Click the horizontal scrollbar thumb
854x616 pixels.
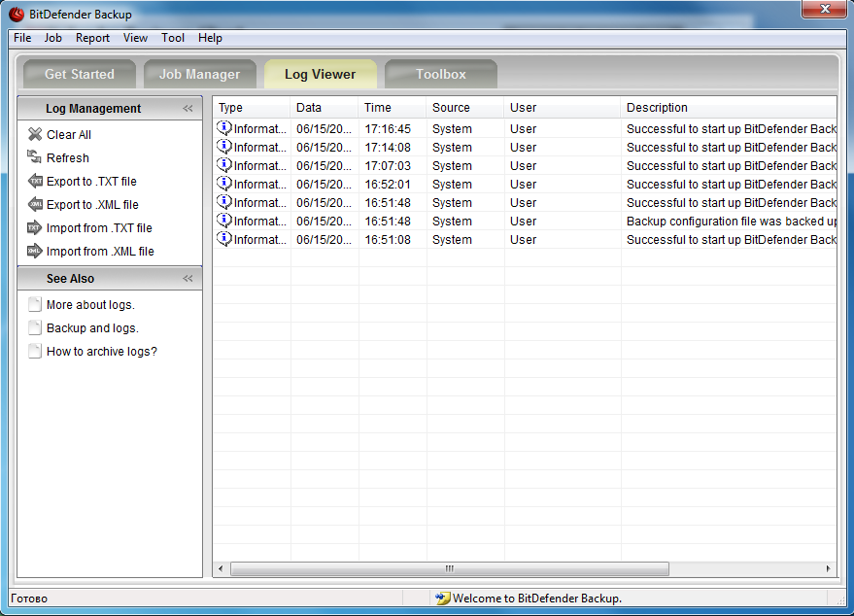pos(450,568)
